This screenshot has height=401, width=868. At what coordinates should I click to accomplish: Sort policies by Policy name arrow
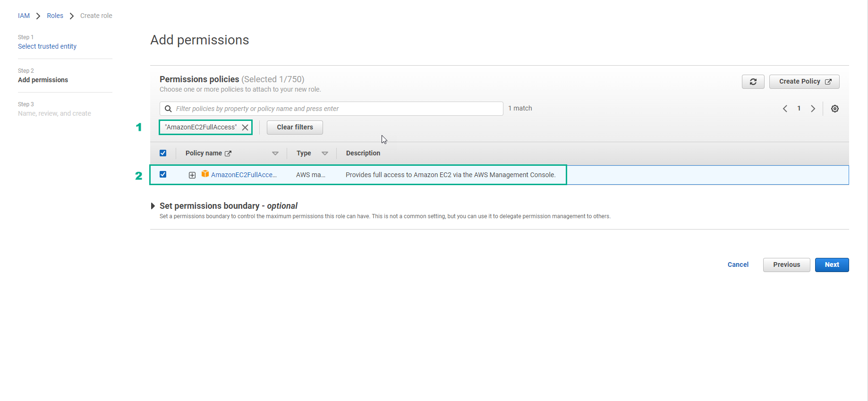coord(275,154)
